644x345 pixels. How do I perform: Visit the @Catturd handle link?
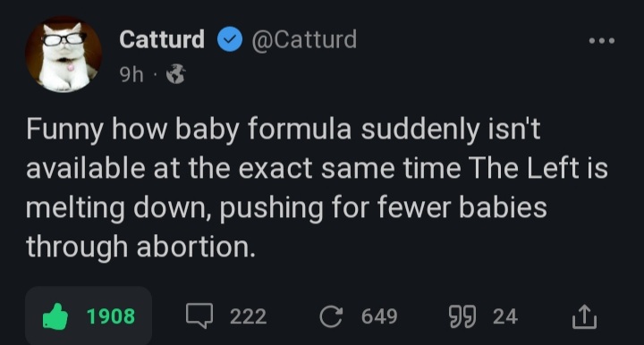304,39
